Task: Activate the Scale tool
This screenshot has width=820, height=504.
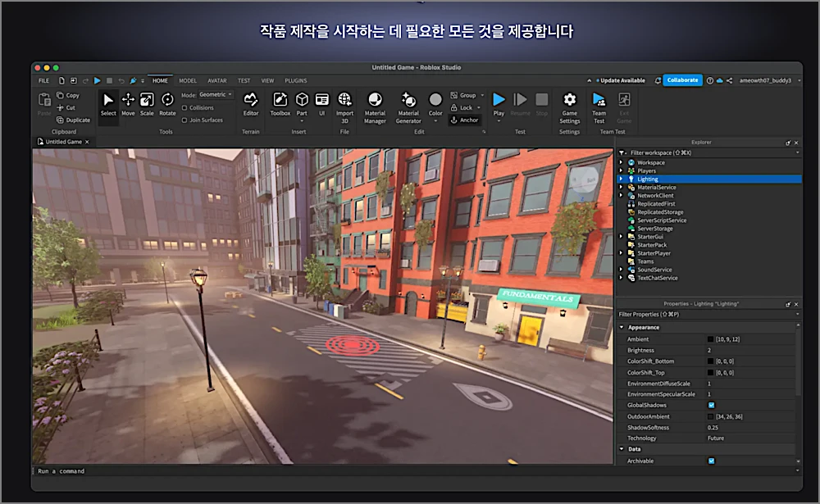Action: 147,105
